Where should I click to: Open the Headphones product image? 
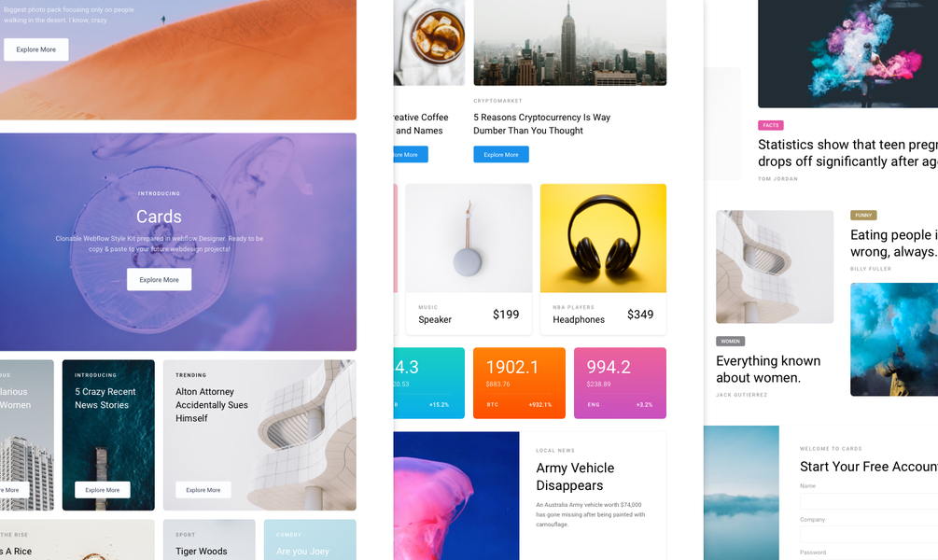(x=603, y=238)
